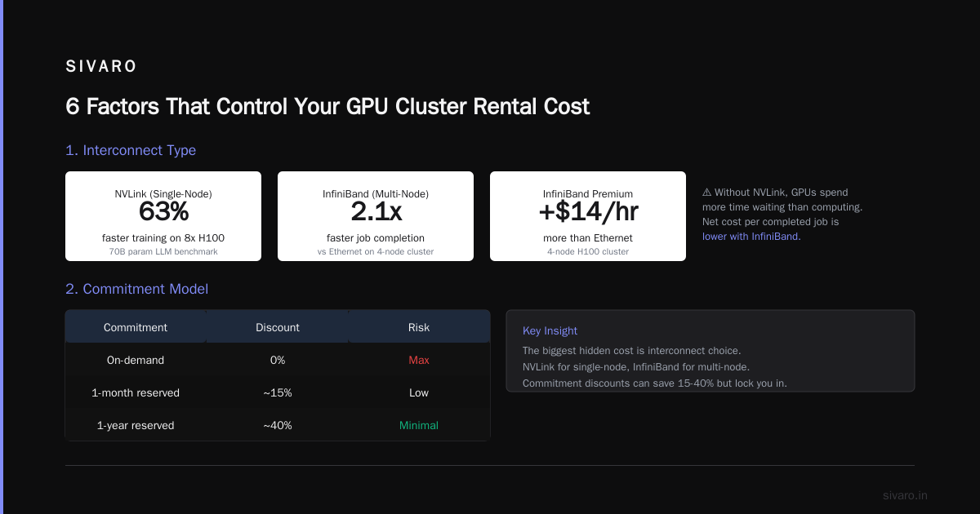
Task: Select the On-demand table row label
Action: 136,360
